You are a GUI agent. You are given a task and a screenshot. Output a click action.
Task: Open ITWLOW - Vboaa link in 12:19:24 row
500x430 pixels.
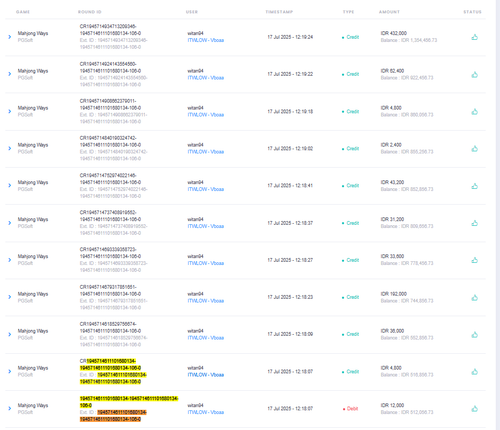pyautogui.click(x=206, y=40)
